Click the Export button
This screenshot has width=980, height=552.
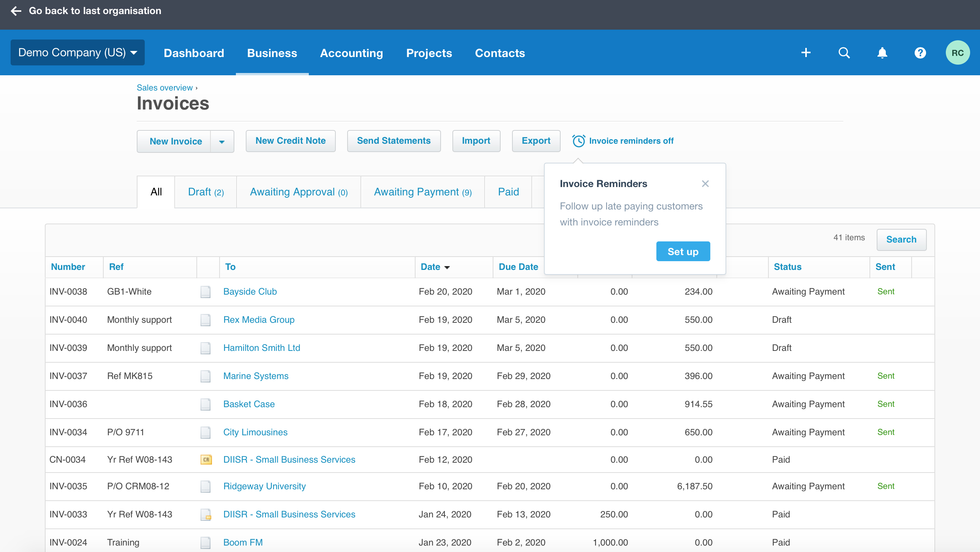[x=536, y=141]
